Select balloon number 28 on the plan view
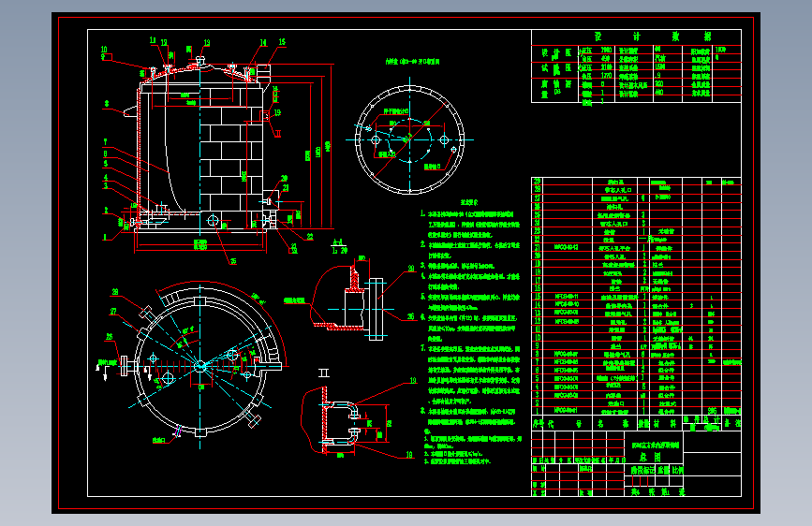 coord(115,292)
